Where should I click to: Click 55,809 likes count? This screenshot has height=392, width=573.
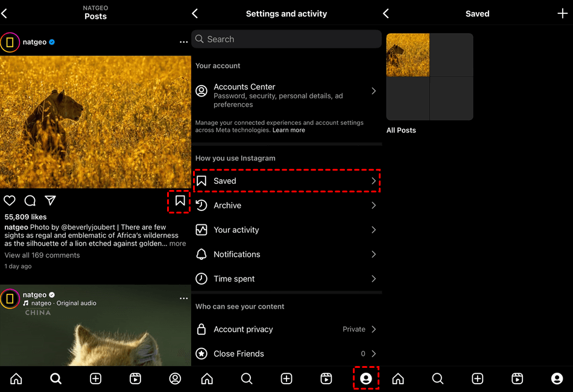[x=25, y=217]
